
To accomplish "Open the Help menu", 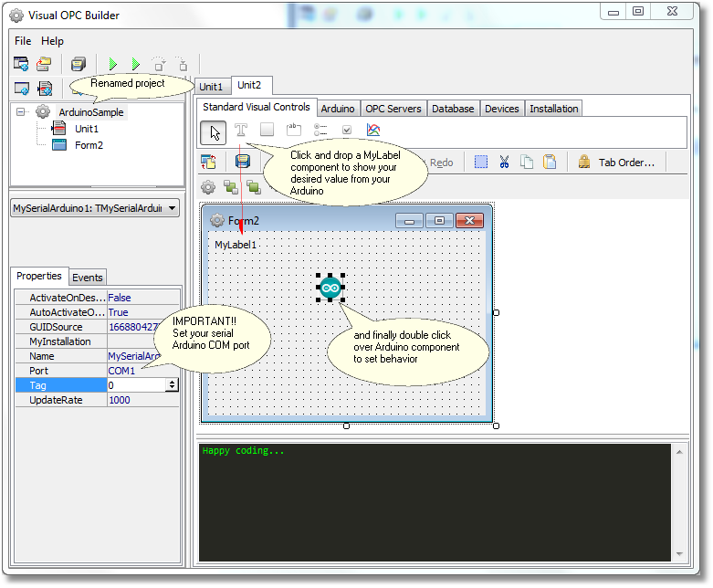I will click(52, 41).
